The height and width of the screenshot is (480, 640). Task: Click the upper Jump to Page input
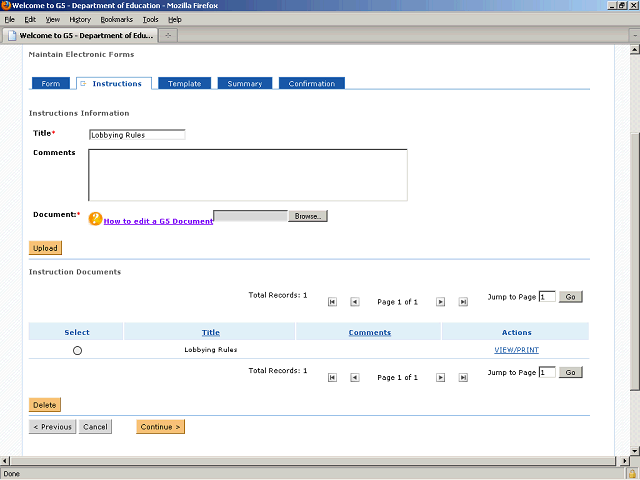(547, 297)
